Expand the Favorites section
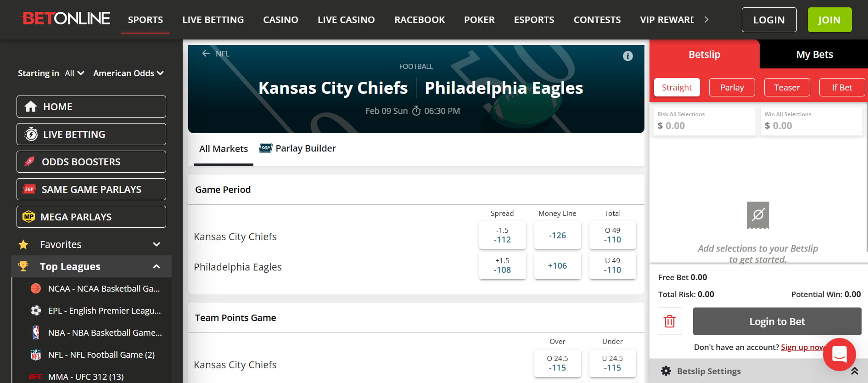Image resolution: width=868 pixels, height=383 pixels. (x=157, y=244)
